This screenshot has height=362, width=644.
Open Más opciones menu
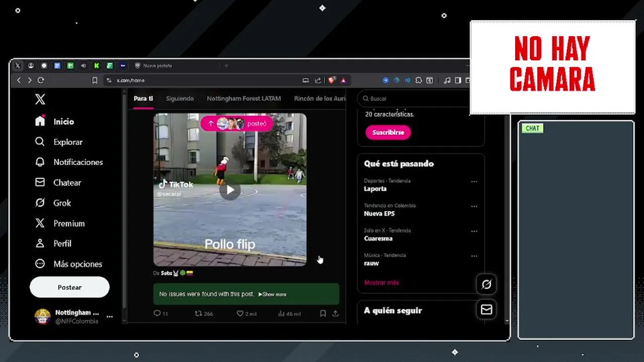68,264
